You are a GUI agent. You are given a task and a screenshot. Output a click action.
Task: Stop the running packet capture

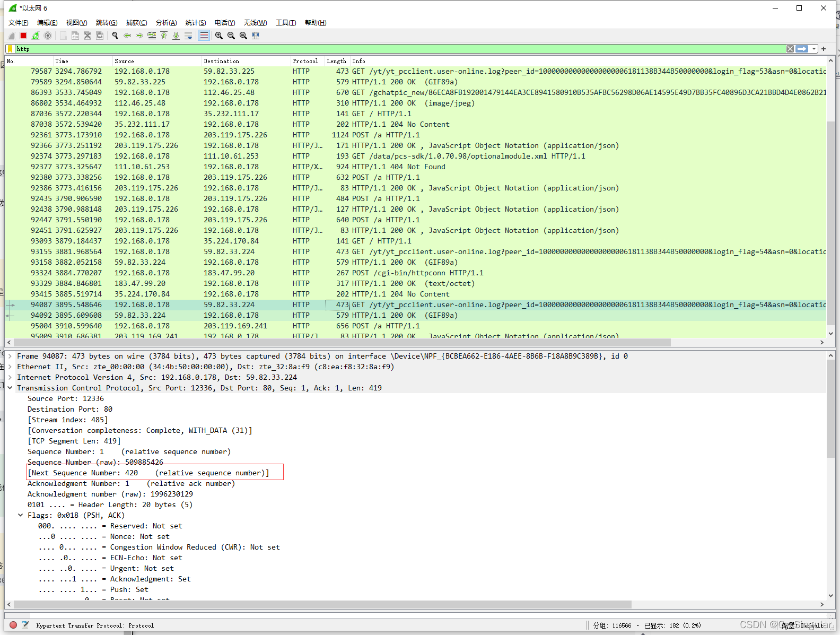(x=23, y=36)
